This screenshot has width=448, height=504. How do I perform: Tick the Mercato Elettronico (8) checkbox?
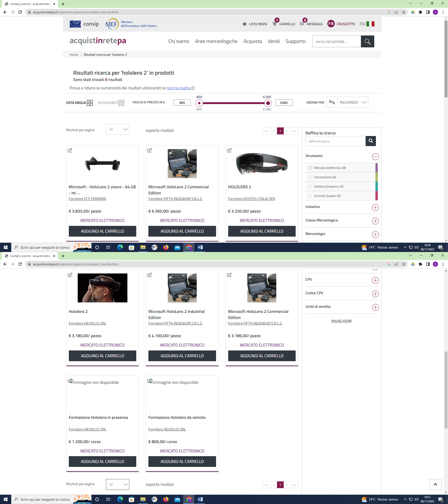pyautogui.click(x=310, y=168)
